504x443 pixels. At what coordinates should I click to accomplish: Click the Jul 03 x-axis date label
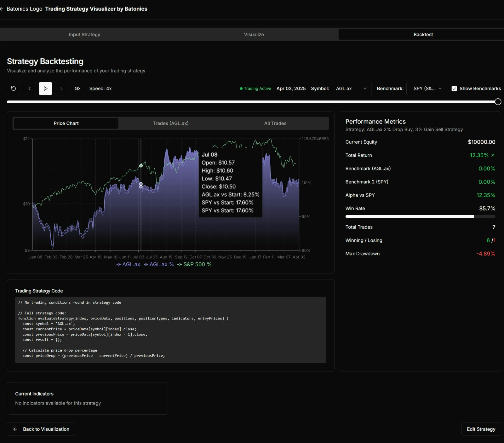pos(138,257)
